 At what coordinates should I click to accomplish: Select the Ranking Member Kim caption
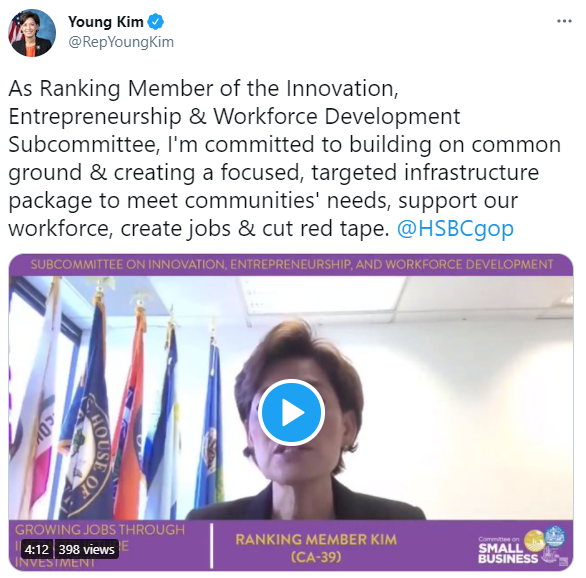tap(316, 540)
